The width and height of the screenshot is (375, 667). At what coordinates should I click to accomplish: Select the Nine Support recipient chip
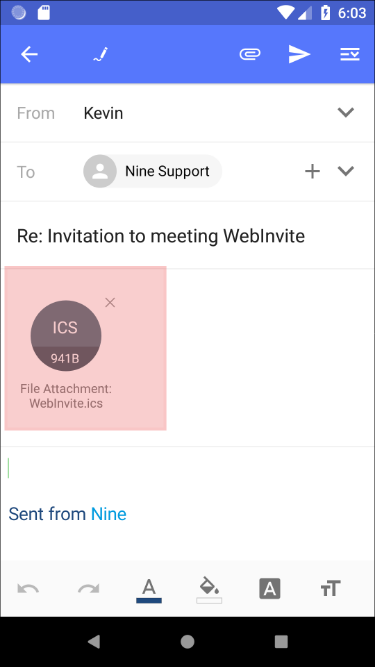pos(152,171)
